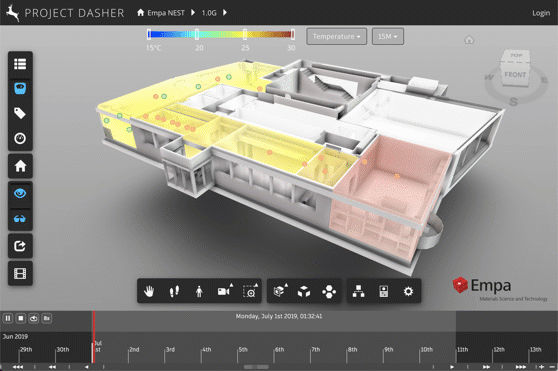Image resolution: width=558 pixels, height=371 pixels.
Task: Click the home icon in left sidebar
Action: pos(20,166)
